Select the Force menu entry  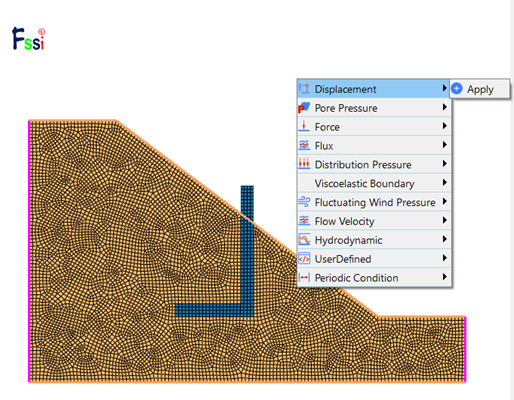(x=374, y=126)
